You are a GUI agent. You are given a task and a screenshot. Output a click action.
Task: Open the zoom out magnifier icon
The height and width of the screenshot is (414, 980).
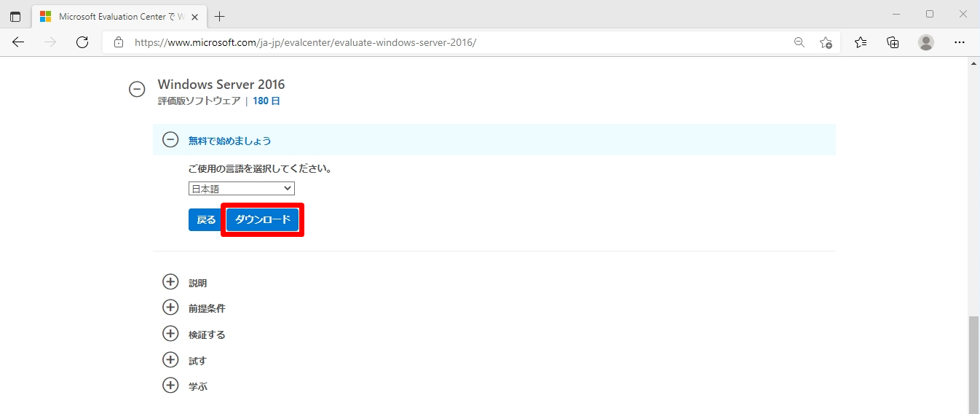(x=799, y=42)
